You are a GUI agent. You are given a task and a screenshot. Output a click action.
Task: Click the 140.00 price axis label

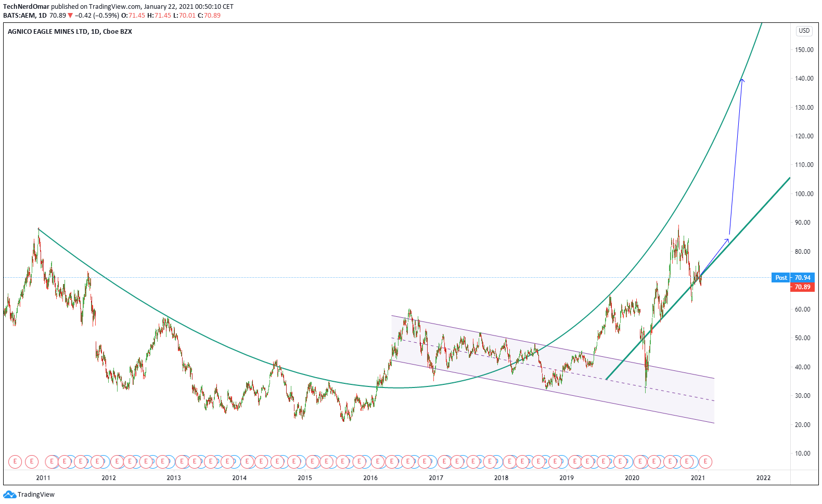[x=804, y=79]
